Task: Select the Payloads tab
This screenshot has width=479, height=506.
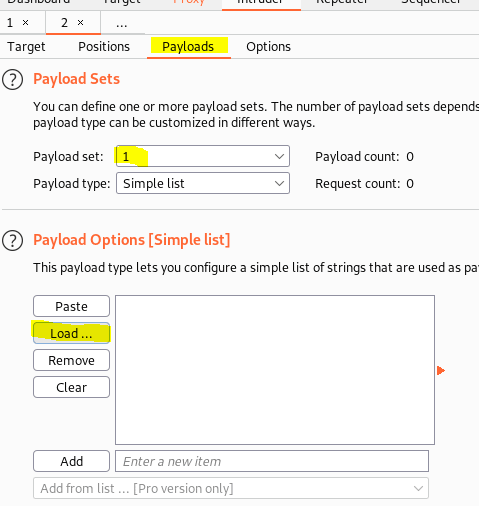Action: click(188, 47)
